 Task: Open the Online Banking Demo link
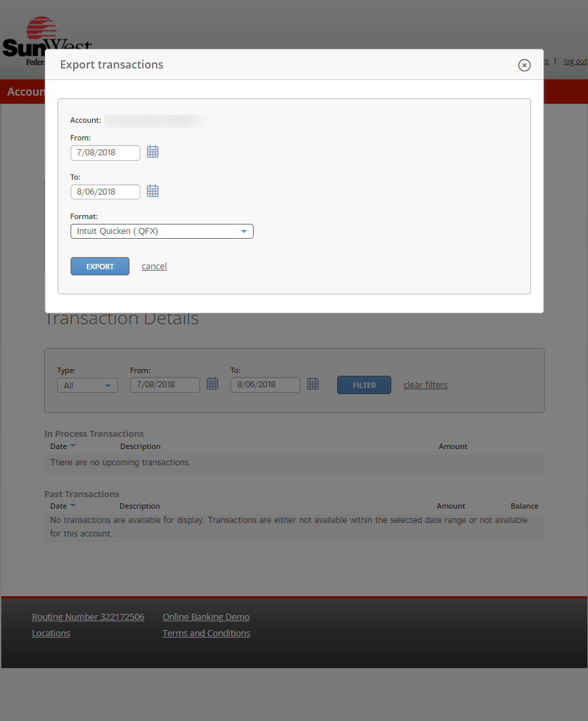pos(206,617)
